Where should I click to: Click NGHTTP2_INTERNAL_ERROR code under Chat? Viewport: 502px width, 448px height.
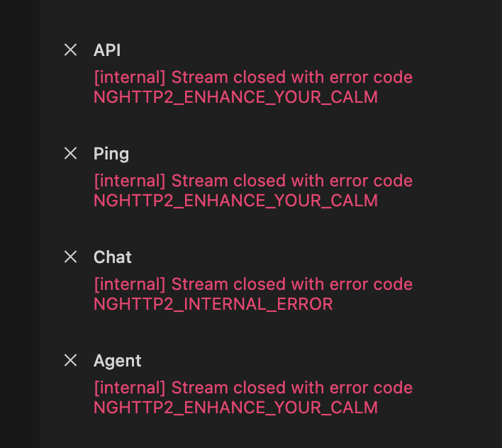point(213,304)
